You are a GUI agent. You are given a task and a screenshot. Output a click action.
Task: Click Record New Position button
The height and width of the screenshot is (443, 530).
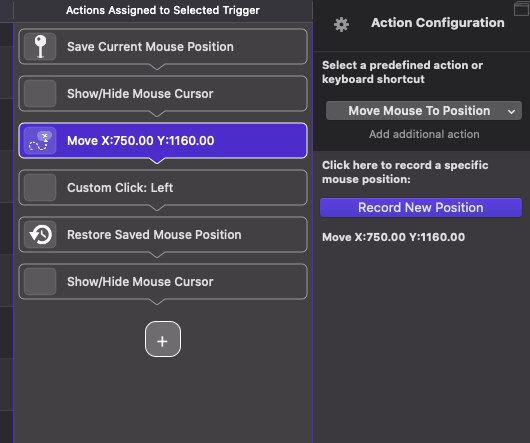(x=421, y=207)
